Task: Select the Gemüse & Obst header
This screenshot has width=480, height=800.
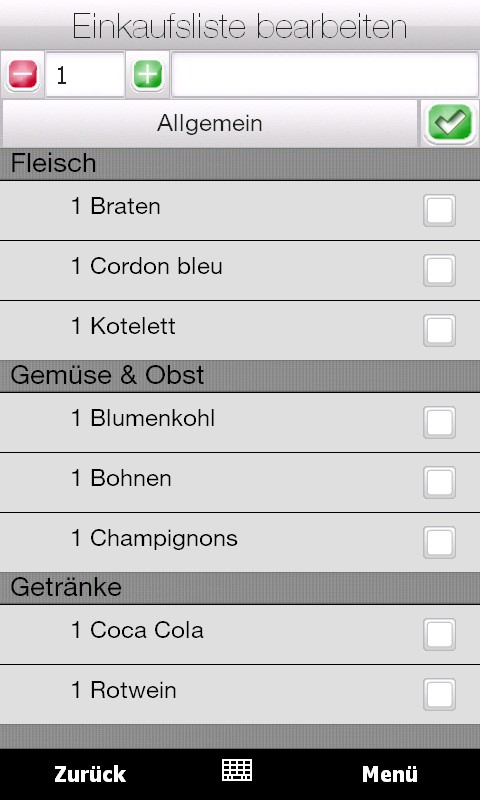Action: 240,376
